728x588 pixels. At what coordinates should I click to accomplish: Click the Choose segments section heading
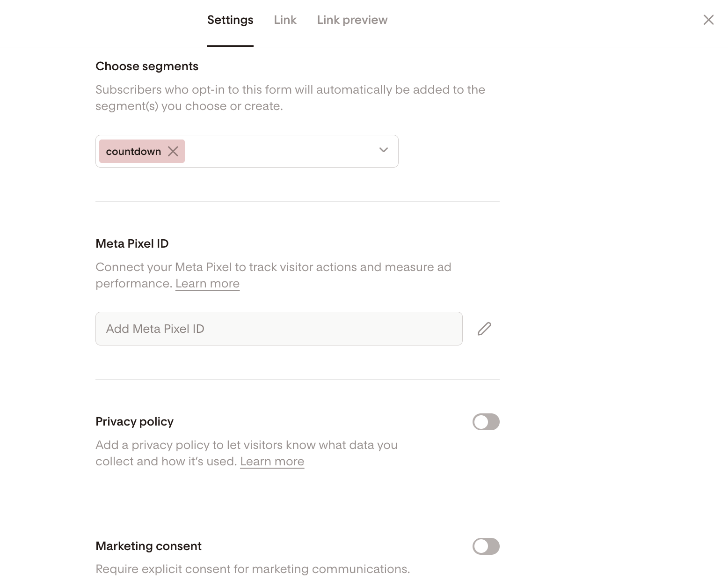[147, 66]
